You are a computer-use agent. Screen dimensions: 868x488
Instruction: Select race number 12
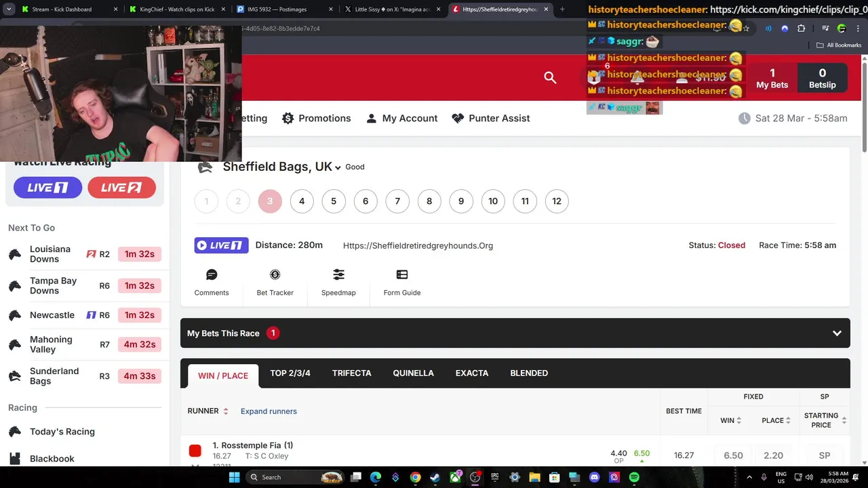[557, 201]
